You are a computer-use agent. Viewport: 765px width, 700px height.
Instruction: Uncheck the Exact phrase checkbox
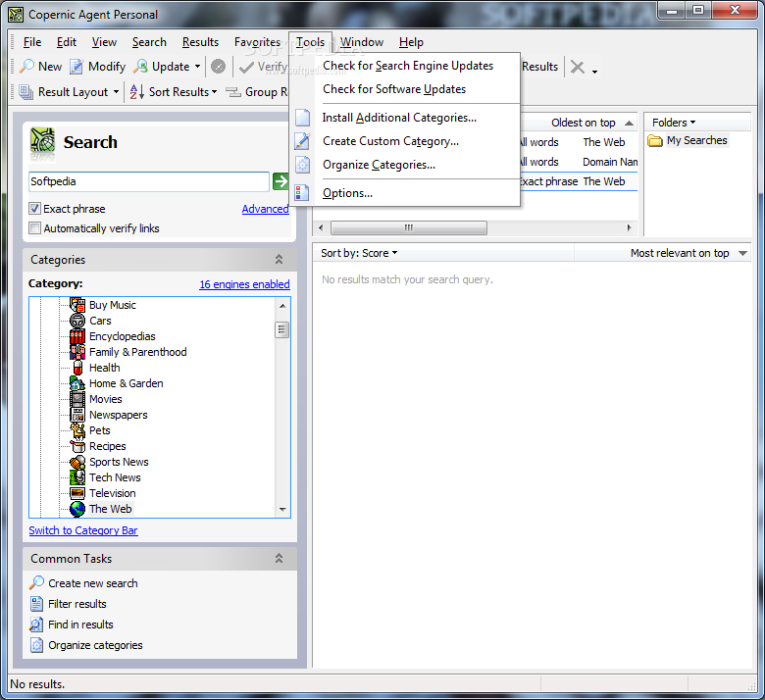click(x=34, y=209)
